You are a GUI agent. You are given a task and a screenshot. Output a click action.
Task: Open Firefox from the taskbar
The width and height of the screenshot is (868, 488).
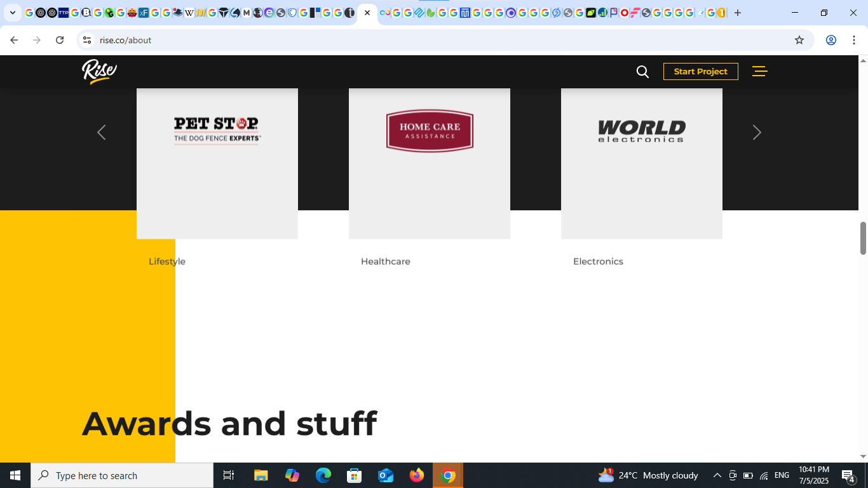tap(417, 475)
